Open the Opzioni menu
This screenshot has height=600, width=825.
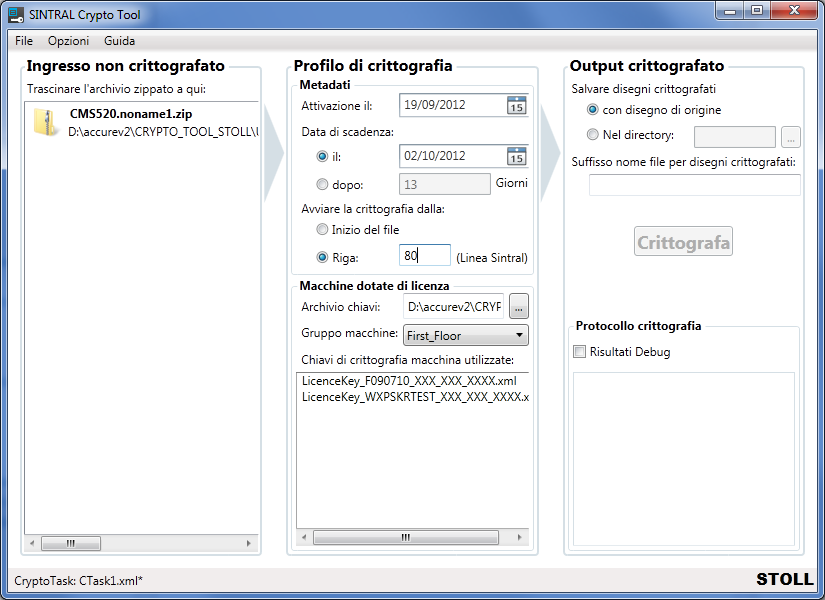68,41
